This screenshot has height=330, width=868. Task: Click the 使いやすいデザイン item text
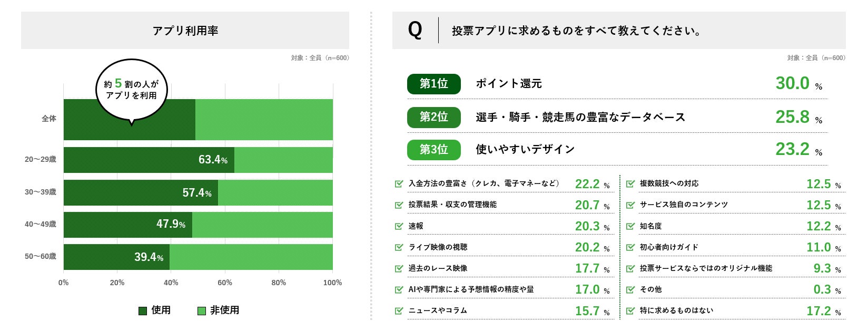[525, 150]
